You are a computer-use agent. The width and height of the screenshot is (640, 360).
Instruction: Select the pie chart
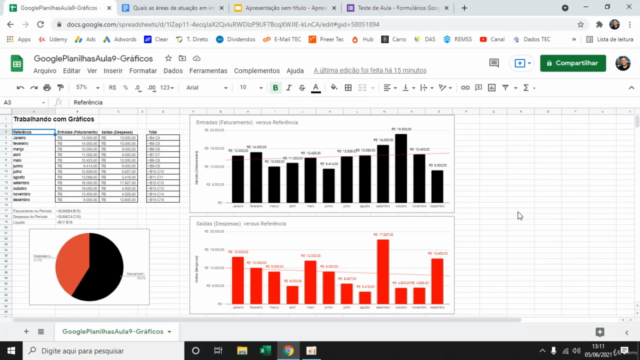pos(89,267)
